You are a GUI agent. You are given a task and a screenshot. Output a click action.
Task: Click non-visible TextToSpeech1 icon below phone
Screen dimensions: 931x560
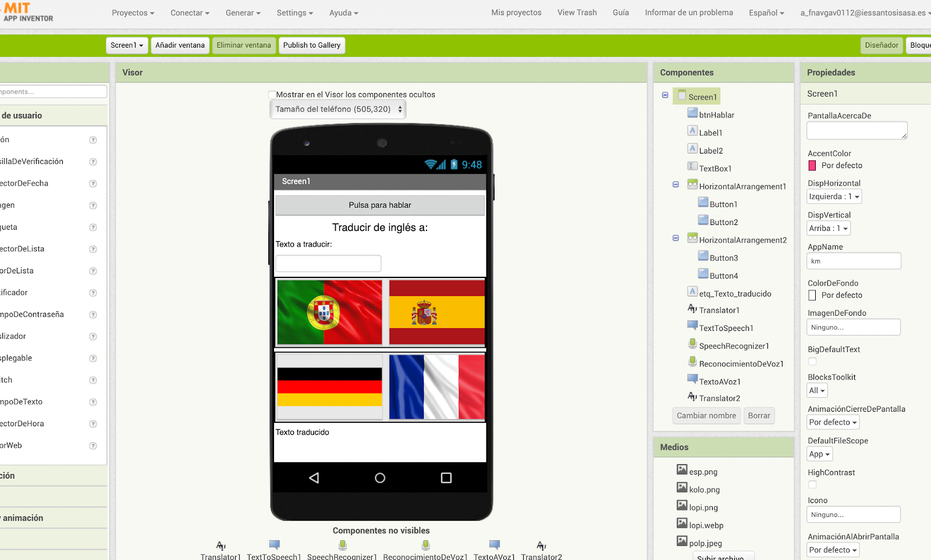click(274, 545)
